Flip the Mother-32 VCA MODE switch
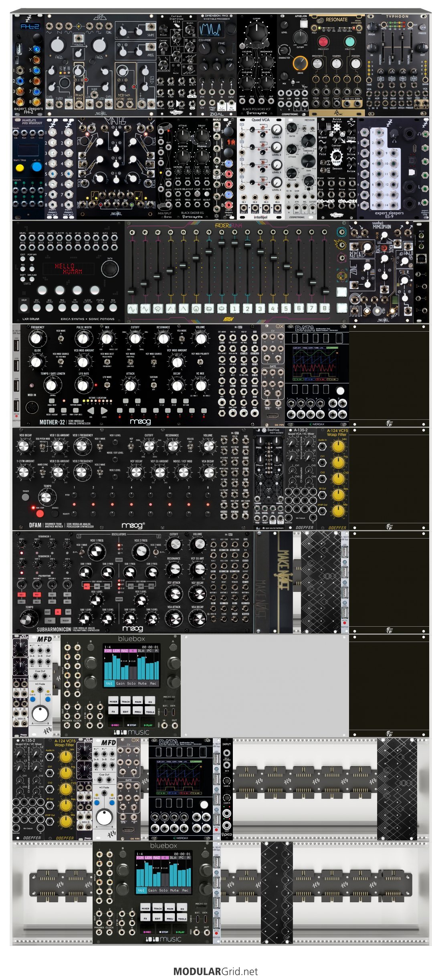Image resolution: width=432 pixels, height=980 pixels. coord(182,339)
